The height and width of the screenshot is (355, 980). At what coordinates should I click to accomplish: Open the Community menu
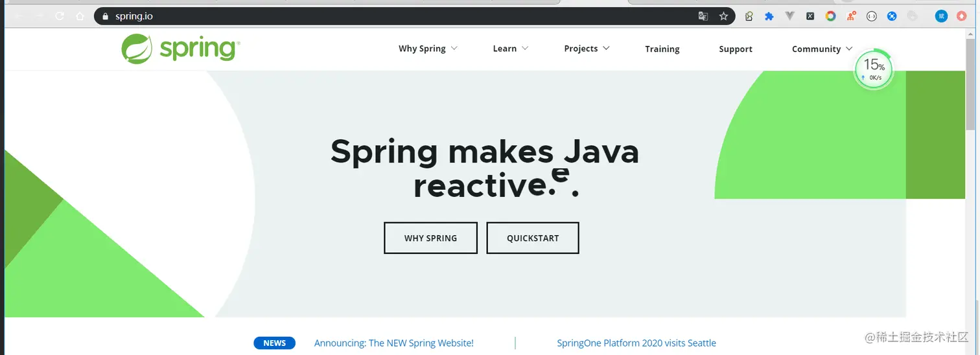[816, 49]
